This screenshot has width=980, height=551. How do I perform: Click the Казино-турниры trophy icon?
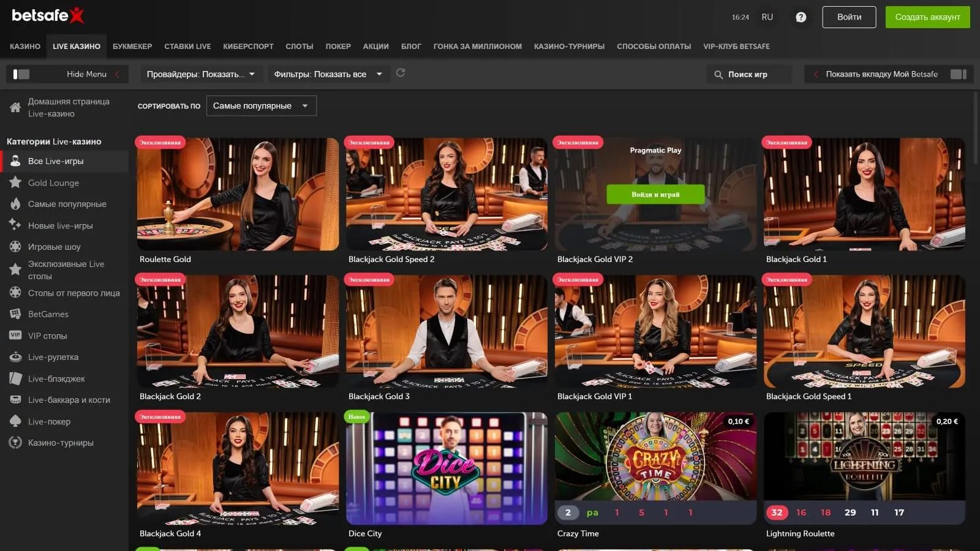pos(15,443)
